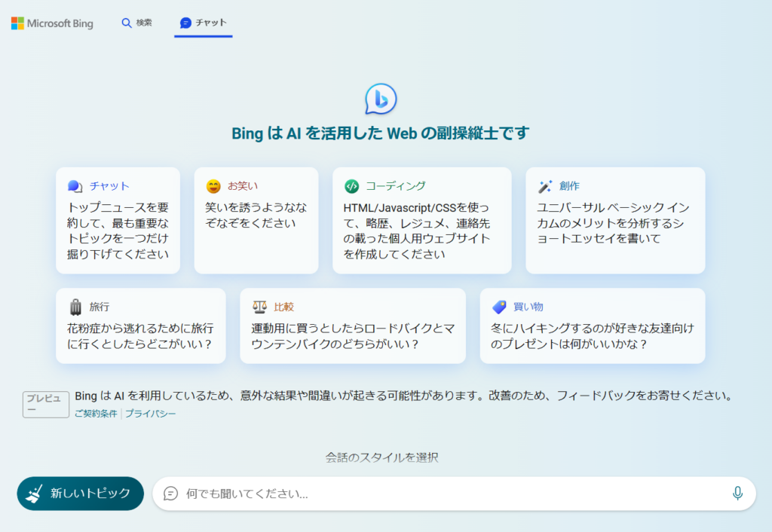Click the message icon in input box
The height and width of the screenshot is (532, 772).
pos(170,493)
